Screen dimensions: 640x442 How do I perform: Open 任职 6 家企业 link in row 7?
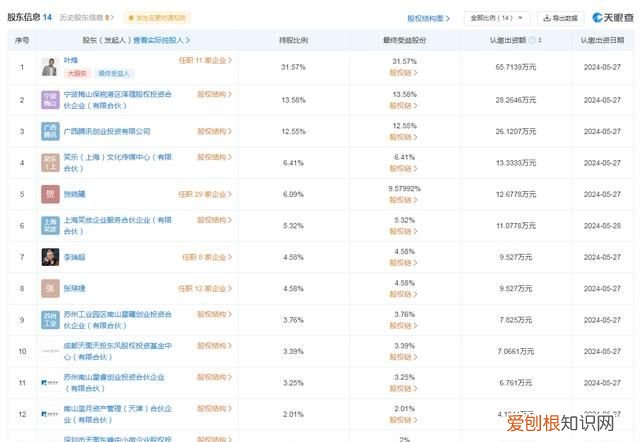pos(207,257)
